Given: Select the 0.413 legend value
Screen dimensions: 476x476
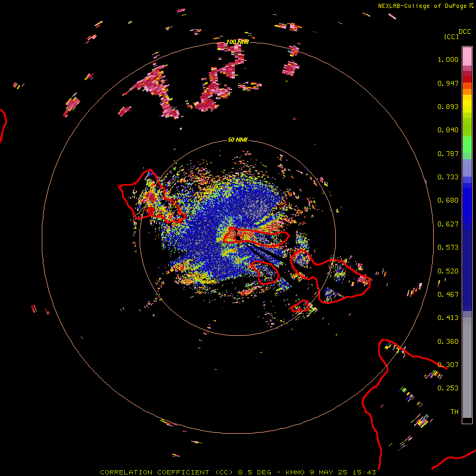Looking at the screenshot, I should [x=448, y=318].
